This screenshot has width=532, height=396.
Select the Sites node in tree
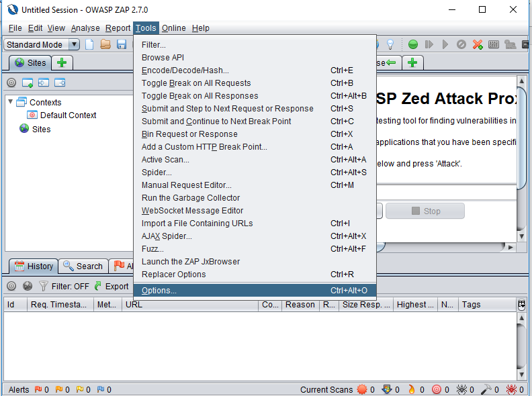point(35,129)
